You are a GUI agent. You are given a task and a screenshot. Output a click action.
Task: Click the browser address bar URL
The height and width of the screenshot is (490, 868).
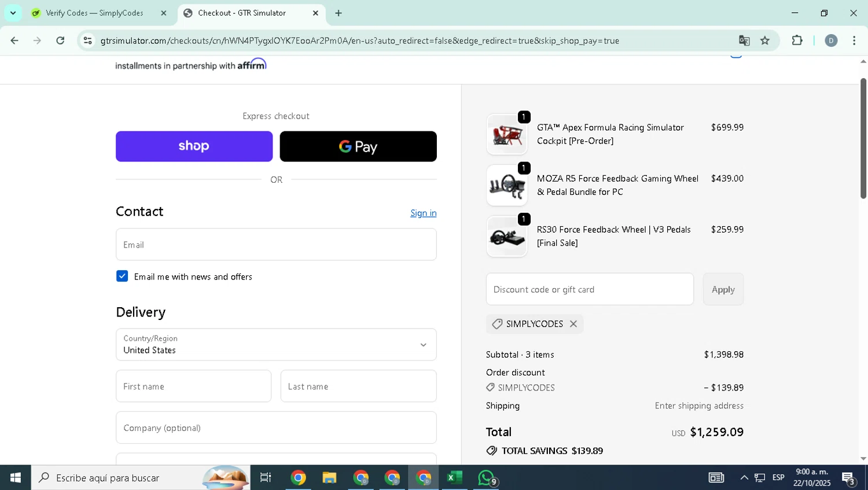360,40
